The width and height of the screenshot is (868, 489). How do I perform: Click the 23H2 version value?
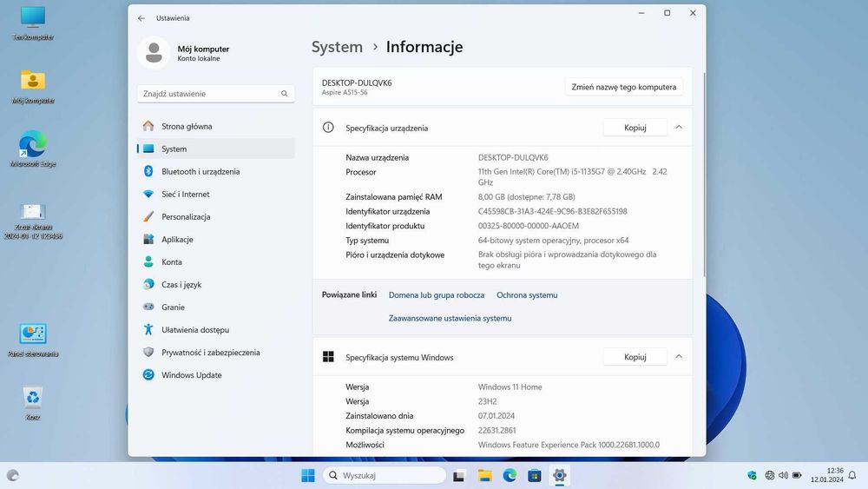tap(487, 401)
